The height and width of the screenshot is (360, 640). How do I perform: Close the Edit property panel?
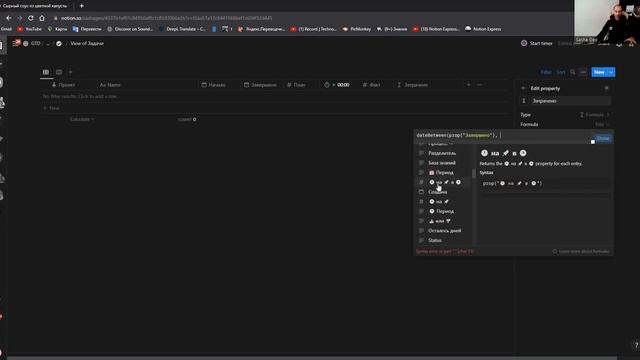click(607, 88)
